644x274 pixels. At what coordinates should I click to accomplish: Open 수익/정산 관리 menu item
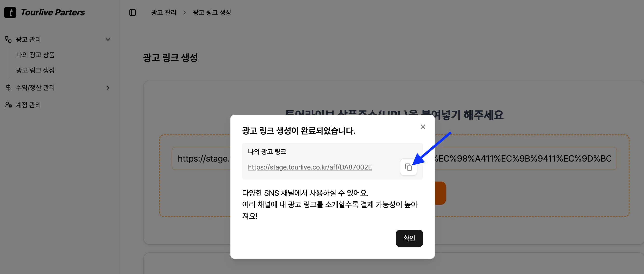click(35, 88)
